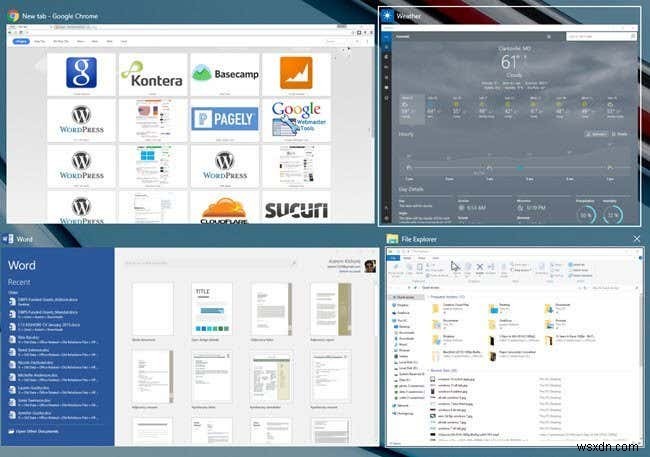Open the Pagely tile in Chrome
Image resolution: width=650 pixels, height=457 pixels.
click(225, 120)
